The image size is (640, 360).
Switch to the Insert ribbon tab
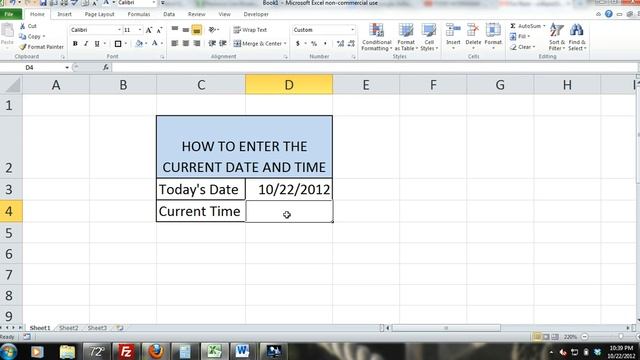(x=64, y=14)
